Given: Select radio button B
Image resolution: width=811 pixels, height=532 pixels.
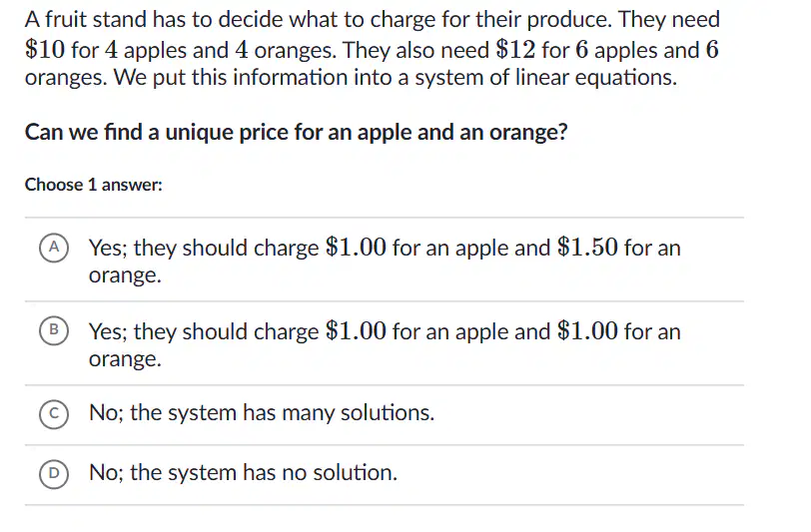Looking at the screenshot, I should click(x=54, y=331).
